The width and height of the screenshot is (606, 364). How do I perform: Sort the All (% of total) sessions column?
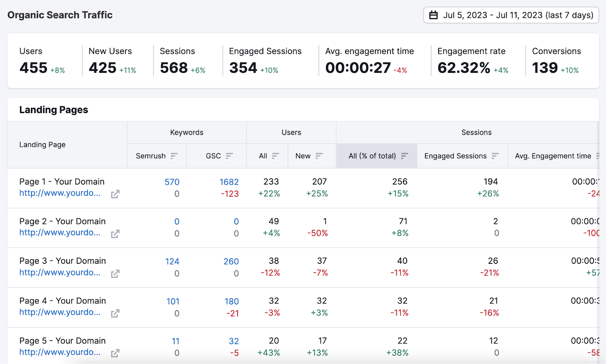[405, 156]
